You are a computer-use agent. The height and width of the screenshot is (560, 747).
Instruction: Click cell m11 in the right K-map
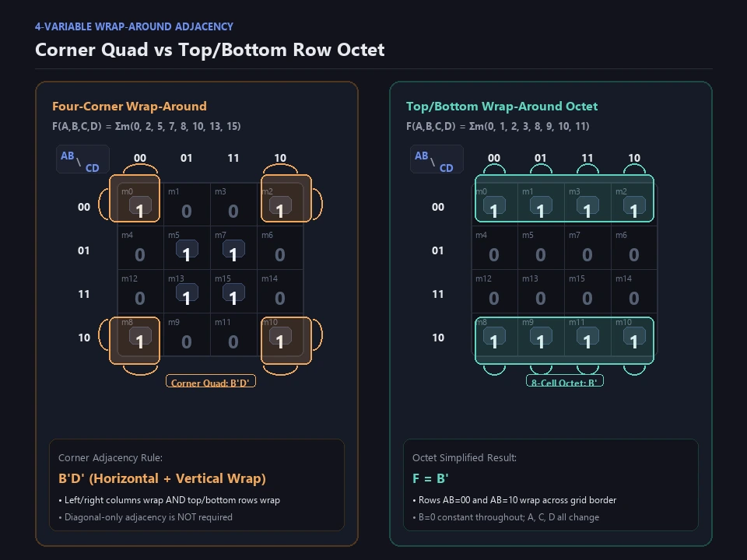click(587, 335)
